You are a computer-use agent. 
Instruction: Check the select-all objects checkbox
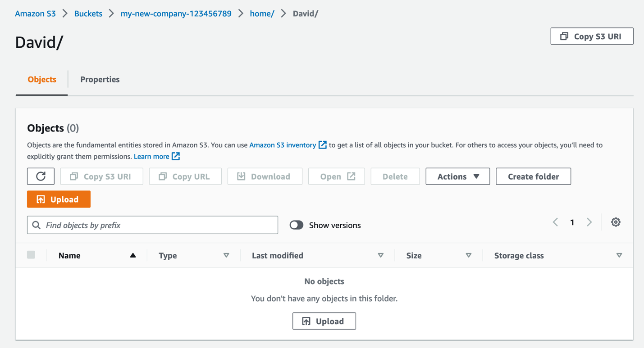tap(31, 255)
